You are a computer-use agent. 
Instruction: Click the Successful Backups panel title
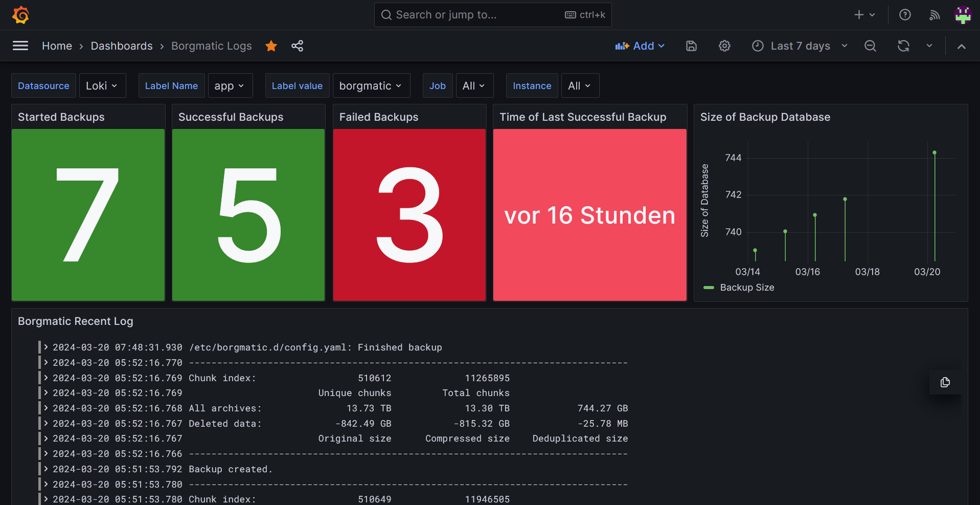[231, 117]
